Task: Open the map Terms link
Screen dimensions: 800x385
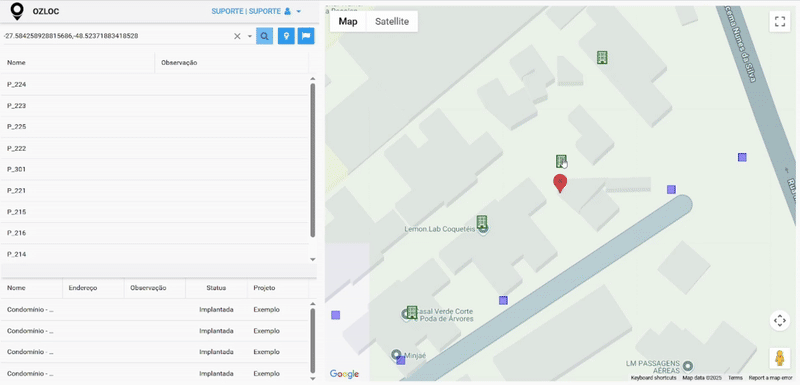Action: click(736, 378)
